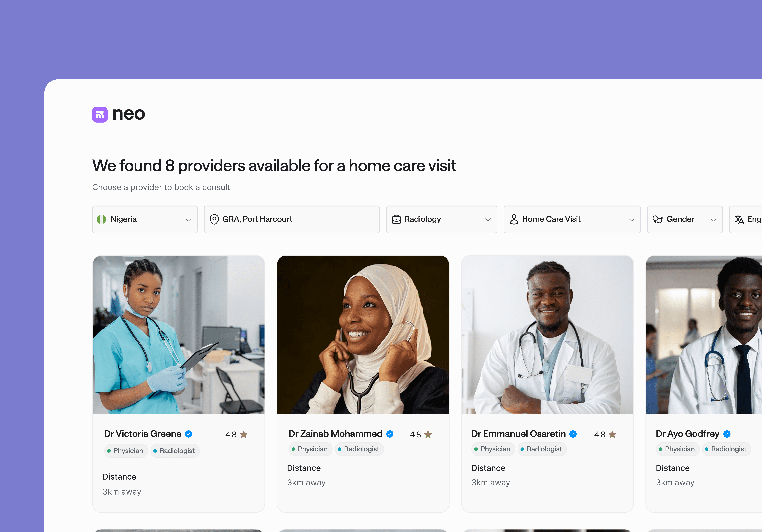Select Dr Victoria Greene's photo
The image size is (762, 532).
(x=179, y=335)
